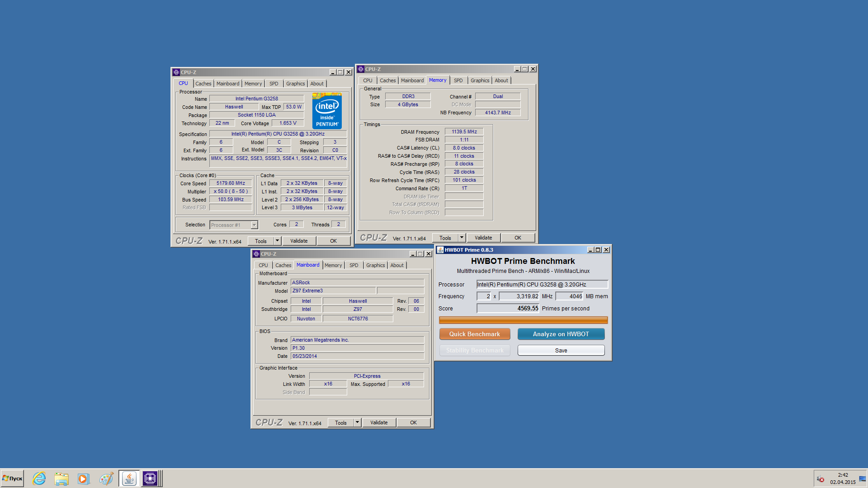
Task: Switch to the CPU-Z taskbar icon
Action: coord(150,479)
